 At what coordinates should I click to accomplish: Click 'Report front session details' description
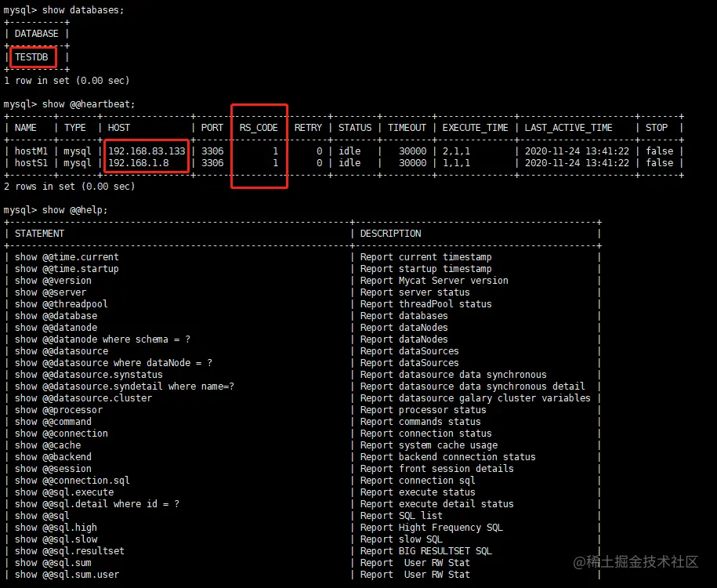coord(437,469)
